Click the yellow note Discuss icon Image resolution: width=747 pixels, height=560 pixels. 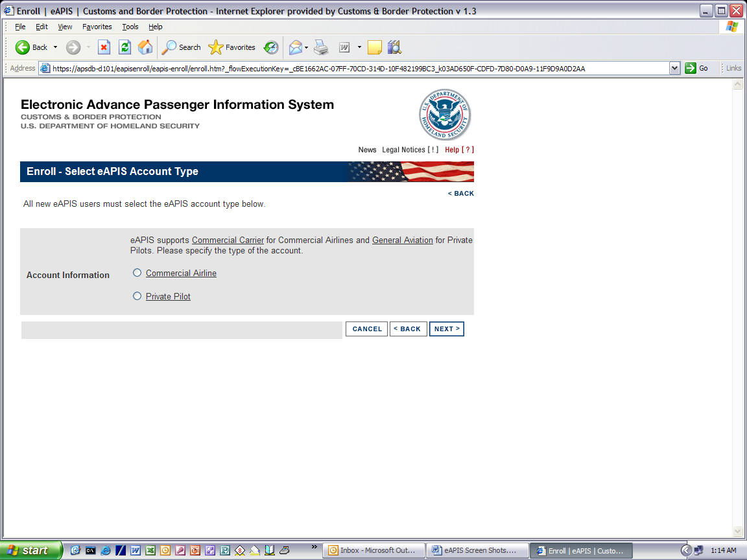click(374, 47)
